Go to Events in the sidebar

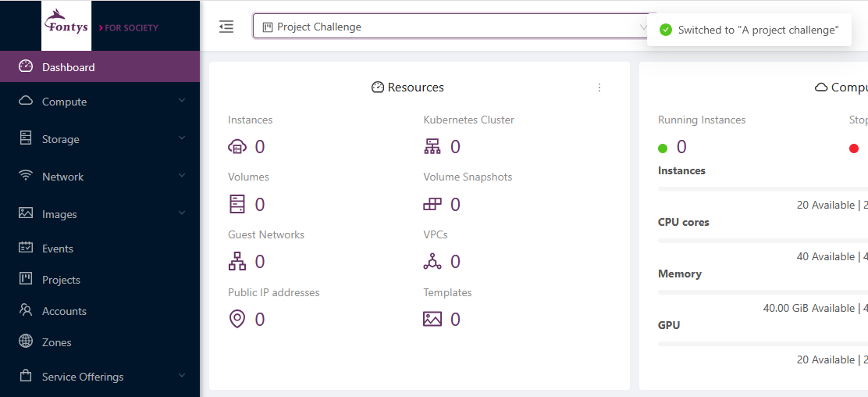[58, 249]
